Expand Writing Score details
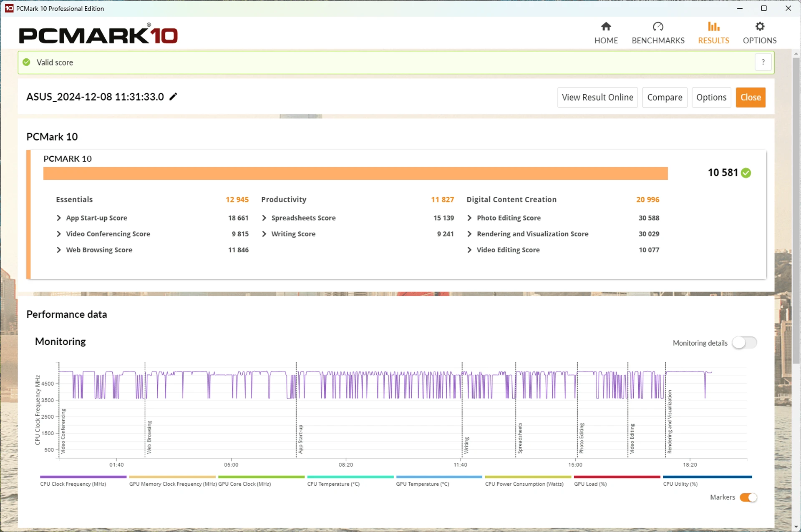The image size is (801, 532). pyautogui.click(x=264, y=234)
